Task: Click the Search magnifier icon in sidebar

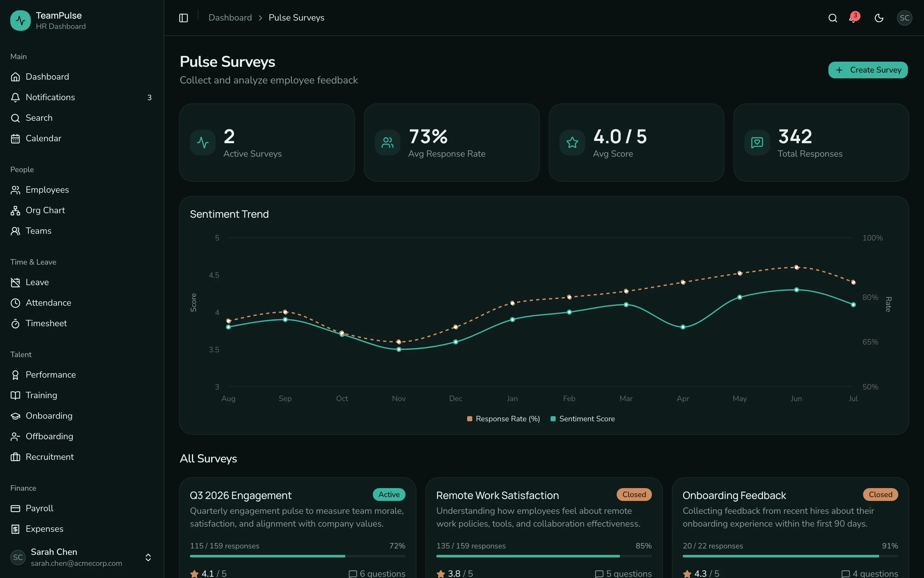Action: click(15, 118)
